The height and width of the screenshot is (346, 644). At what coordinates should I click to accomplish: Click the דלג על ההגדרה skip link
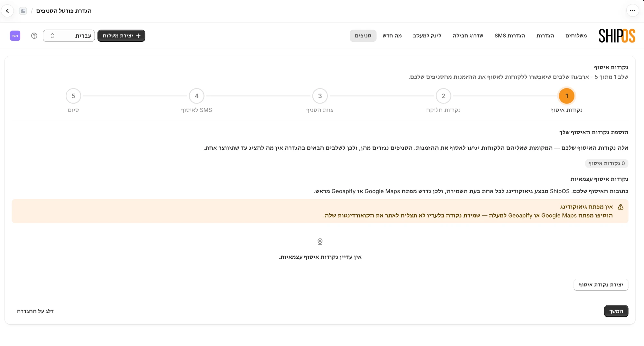35,311
